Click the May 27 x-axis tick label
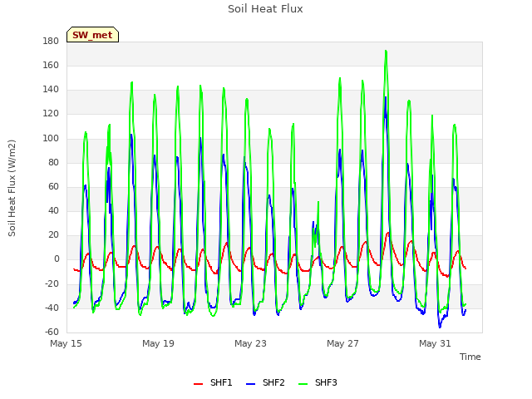Image resolution: width=532 pixels, height=399 pixels. coord(343,343)
